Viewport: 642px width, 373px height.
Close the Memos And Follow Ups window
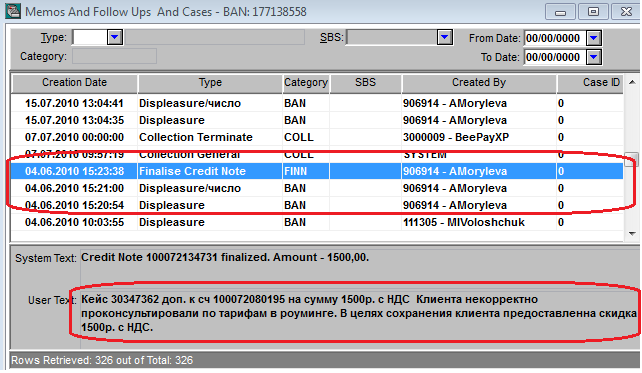point(625,12)
